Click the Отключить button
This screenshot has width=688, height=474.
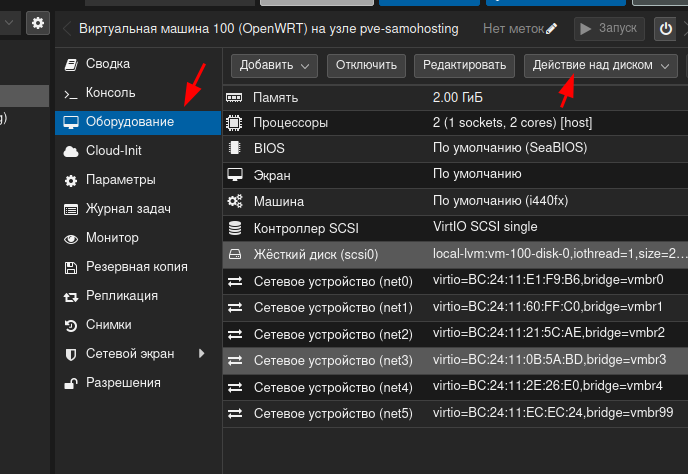coord(366,65)
